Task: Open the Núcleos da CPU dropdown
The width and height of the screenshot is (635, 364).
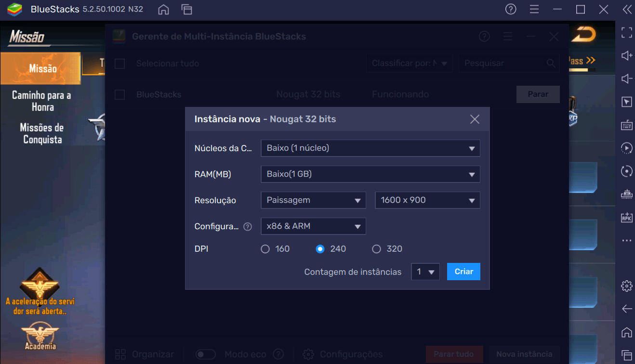Action: click(x=370, y=148)
